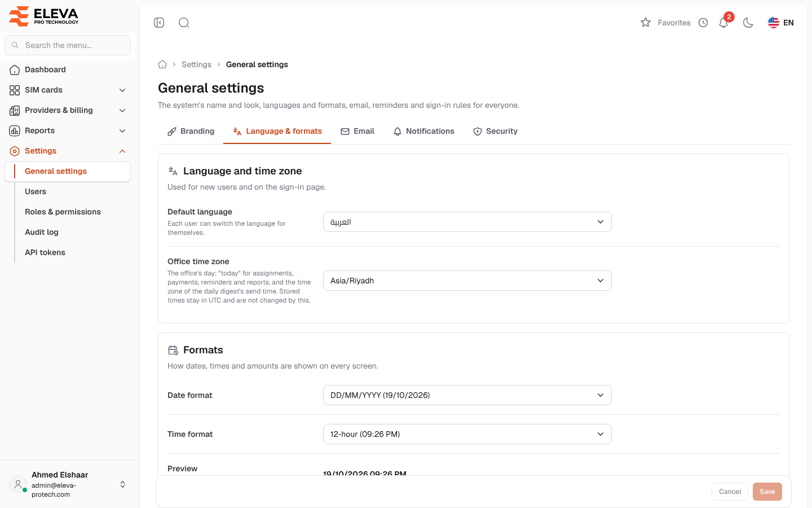812x508 pixels.
Task: Select the Language & formats tab
Action: point(277,131)
